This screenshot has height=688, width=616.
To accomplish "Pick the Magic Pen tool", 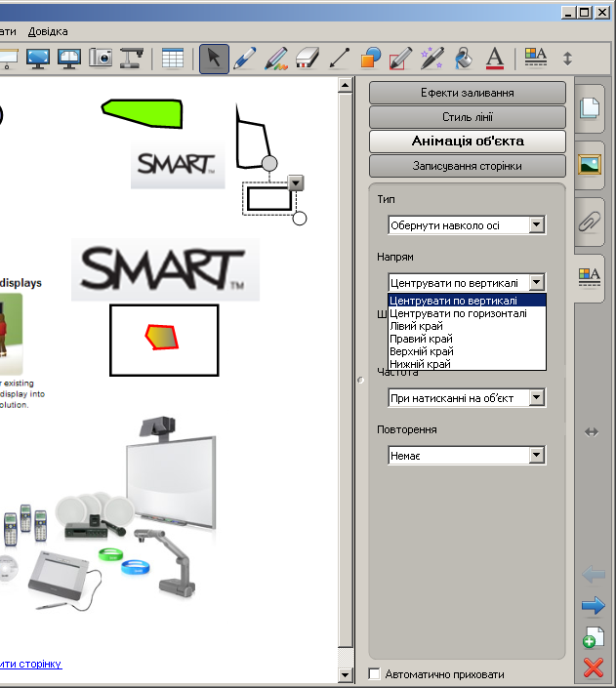I will [x=432, y=59].
